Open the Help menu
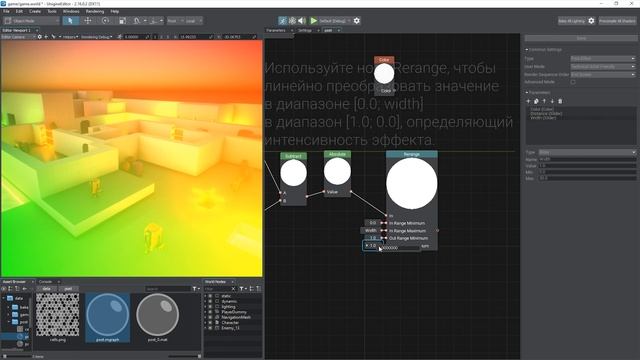 (x=115, y=11)
